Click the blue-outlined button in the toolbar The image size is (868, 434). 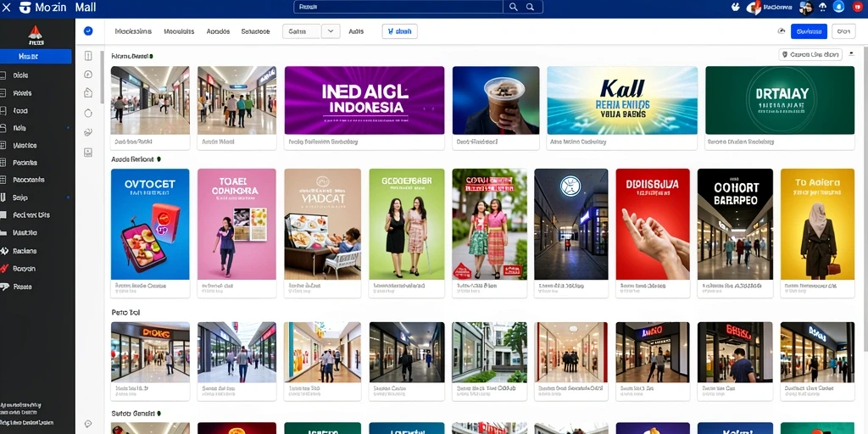click(400, 31)
